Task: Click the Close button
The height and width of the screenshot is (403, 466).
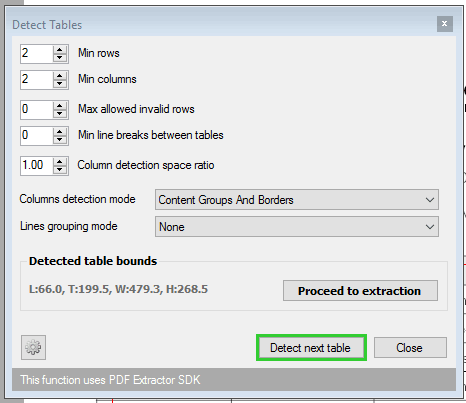Action: [410, 348]
